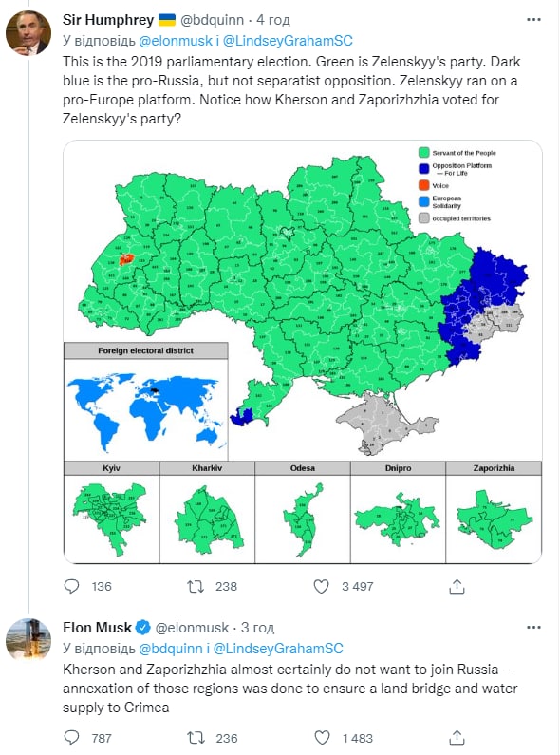
Task: Open Elon Musk's rocket profile picture
Action: coord(28,639)
